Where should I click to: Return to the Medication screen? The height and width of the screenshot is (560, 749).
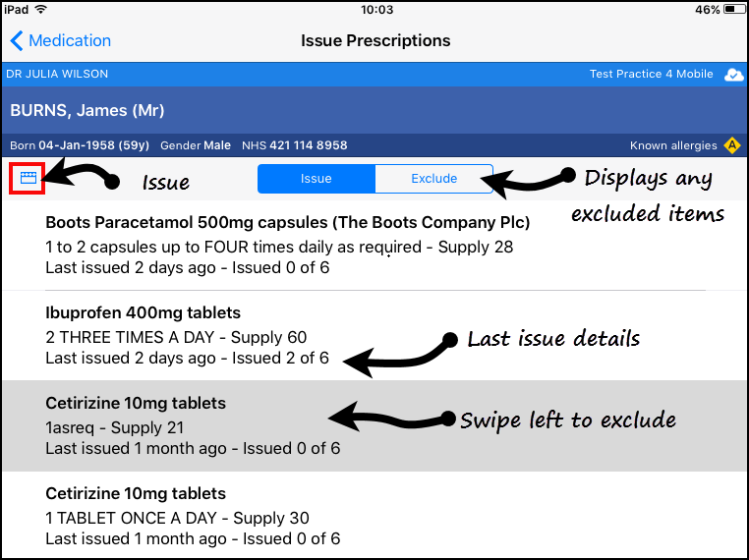click(x=70, y=40)
